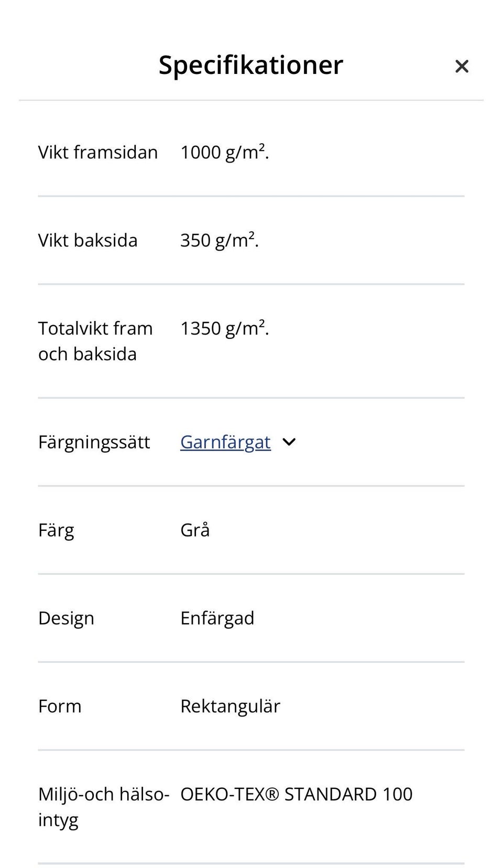Open the Garnfärgat link
This screenshot has width=503, height=868.
coord(225,442)
